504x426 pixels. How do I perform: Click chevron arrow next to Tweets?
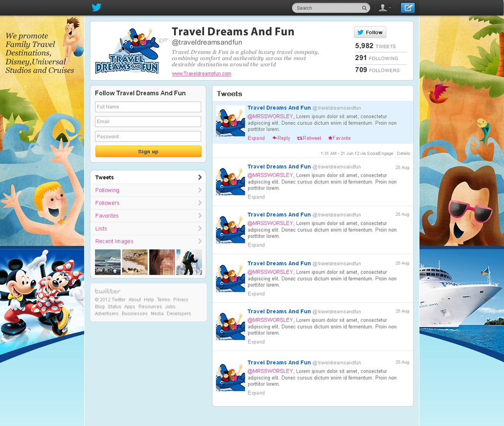tap(199, 177)
